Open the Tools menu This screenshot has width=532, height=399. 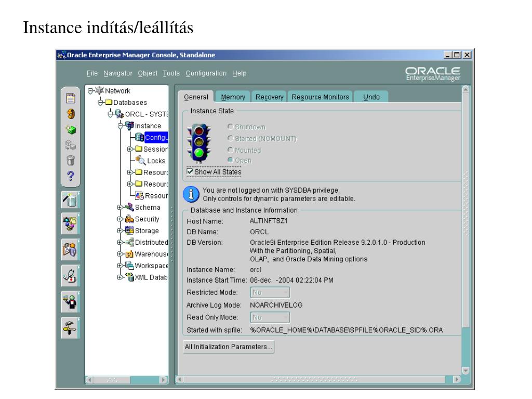pos(171,73)
